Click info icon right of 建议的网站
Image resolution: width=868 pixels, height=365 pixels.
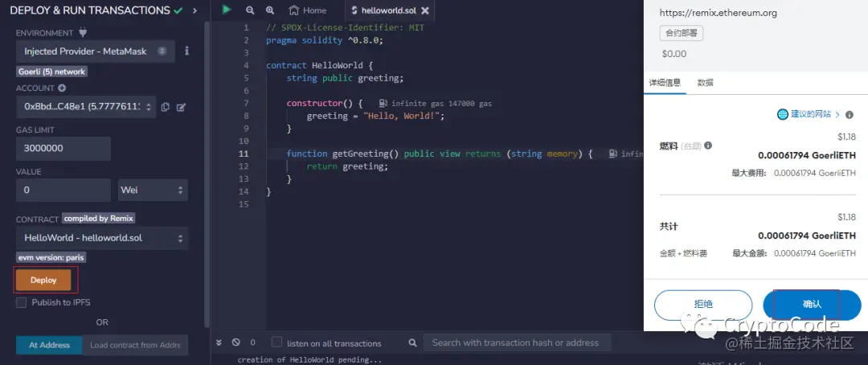click(850, 115)
